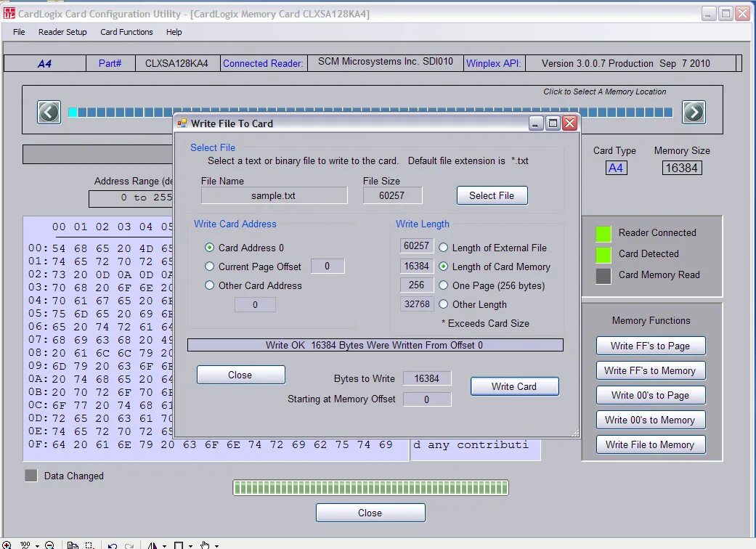
Task: Open dropdown arrow next to hand tool
Action: click(216, 546)
